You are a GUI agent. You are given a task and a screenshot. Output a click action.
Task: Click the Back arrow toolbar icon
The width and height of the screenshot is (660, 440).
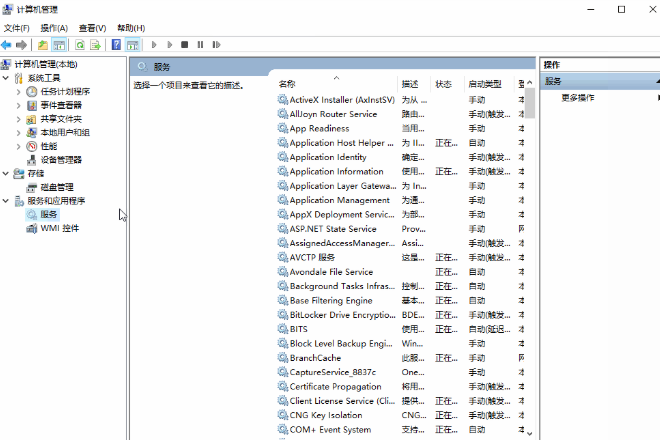[6, 45]
